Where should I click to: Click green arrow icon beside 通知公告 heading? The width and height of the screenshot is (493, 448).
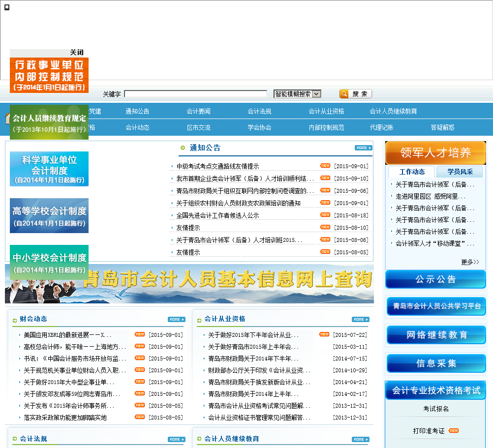pos(183,148)
